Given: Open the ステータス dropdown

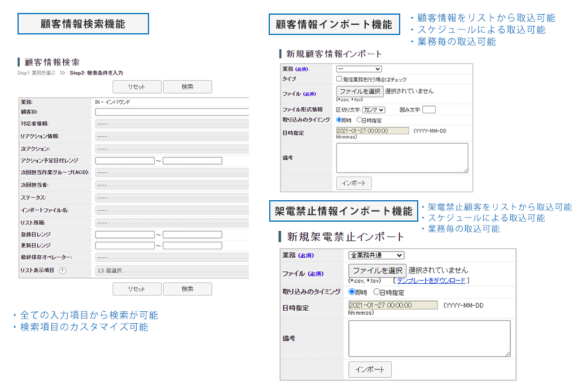Looking at the screenshot, I should pos(172,197).
